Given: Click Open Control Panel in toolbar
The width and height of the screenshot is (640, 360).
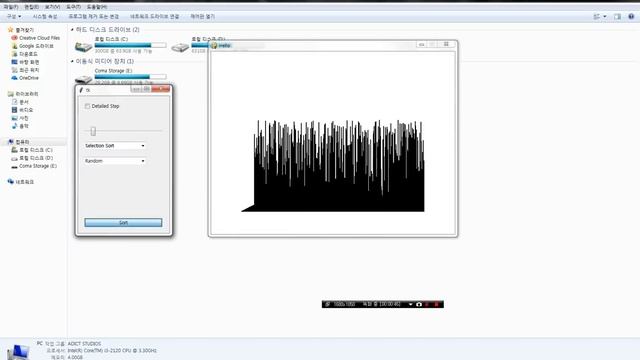Looking at the screenshot, I should tap(202, 16).
